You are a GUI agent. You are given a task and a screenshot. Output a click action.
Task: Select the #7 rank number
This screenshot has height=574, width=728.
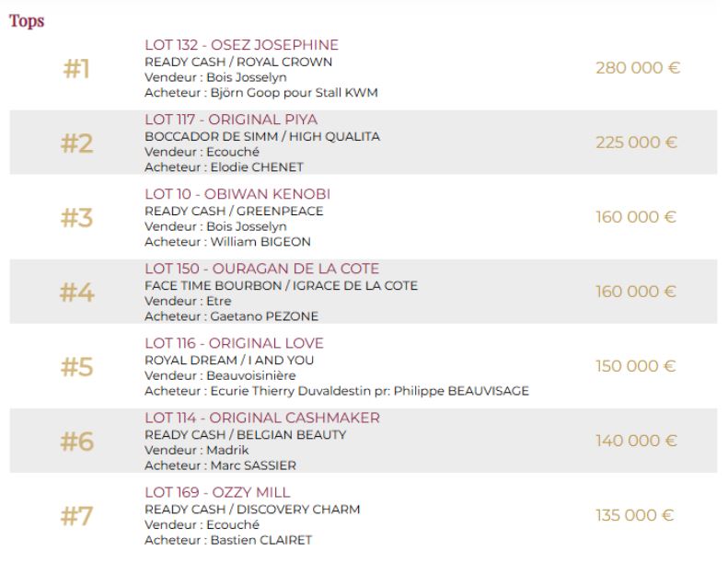click(77, 516)
